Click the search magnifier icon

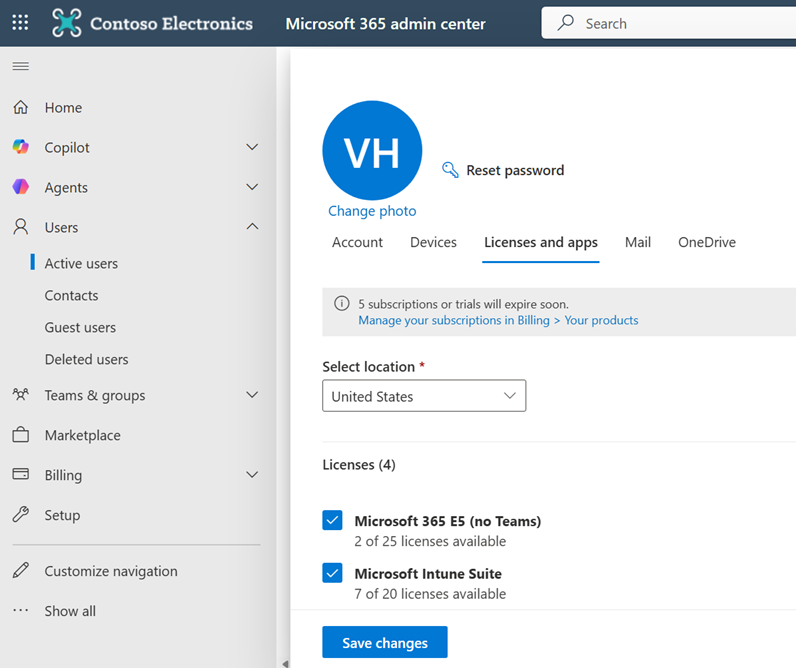[x=565, y=23]
